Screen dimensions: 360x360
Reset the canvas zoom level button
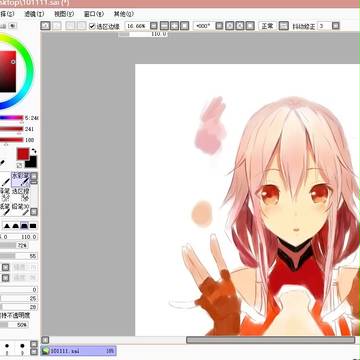coord(185,26)
